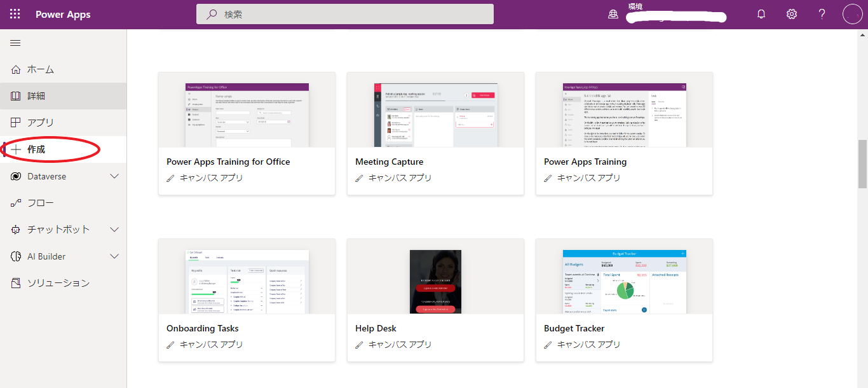This screenshot has width=868, height=388.
Task: Select the フロー sidebar icon
Action: [15, 203]
